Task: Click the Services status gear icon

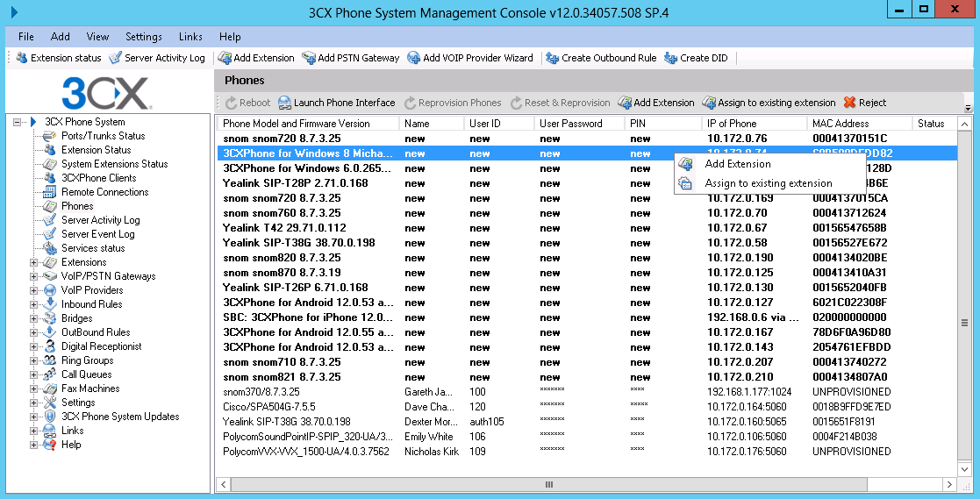Action: 50,248
